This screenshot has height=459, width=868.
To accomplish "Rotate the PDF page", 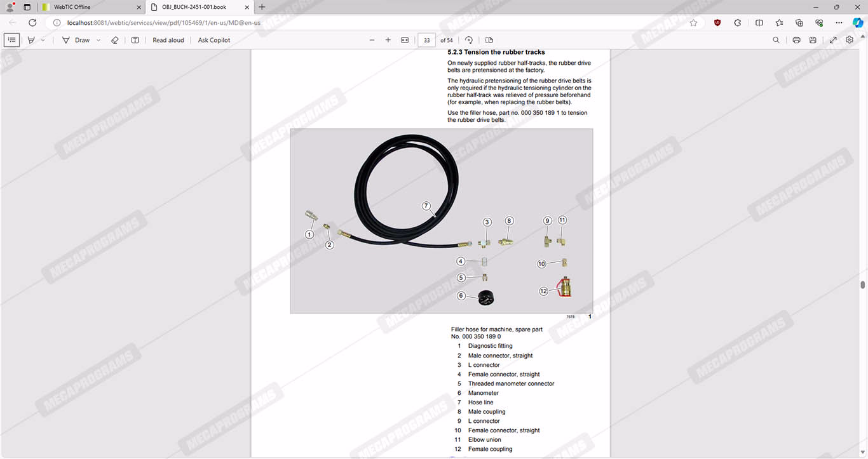I will click(x=469, y=40).
